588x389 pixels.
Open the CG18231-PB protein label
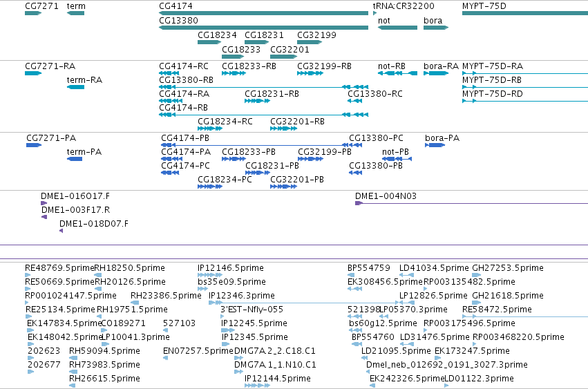coord(272,166)
